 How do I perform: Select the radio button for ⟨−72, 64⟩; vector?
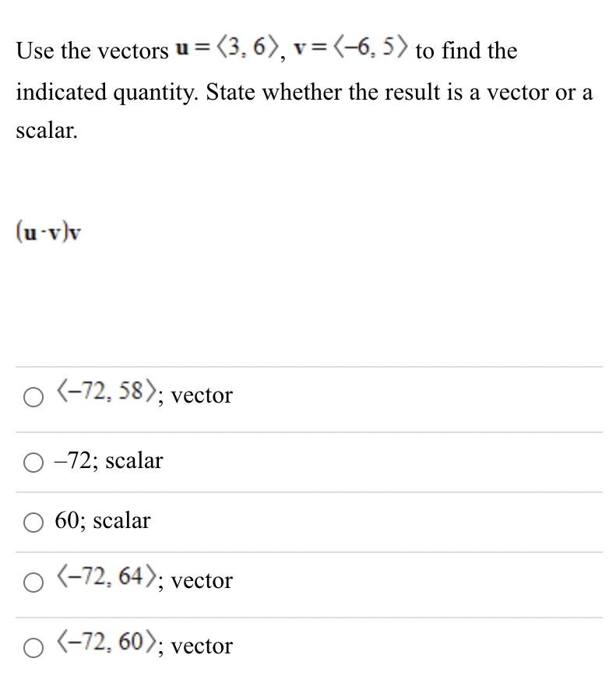(33, 582)
